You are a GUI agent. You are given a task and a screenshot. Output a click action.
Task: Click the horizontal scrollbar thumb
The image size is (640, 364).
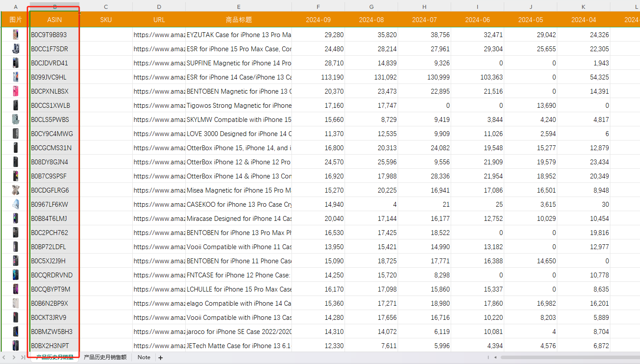pyautogui.click(x=570, y=357)
